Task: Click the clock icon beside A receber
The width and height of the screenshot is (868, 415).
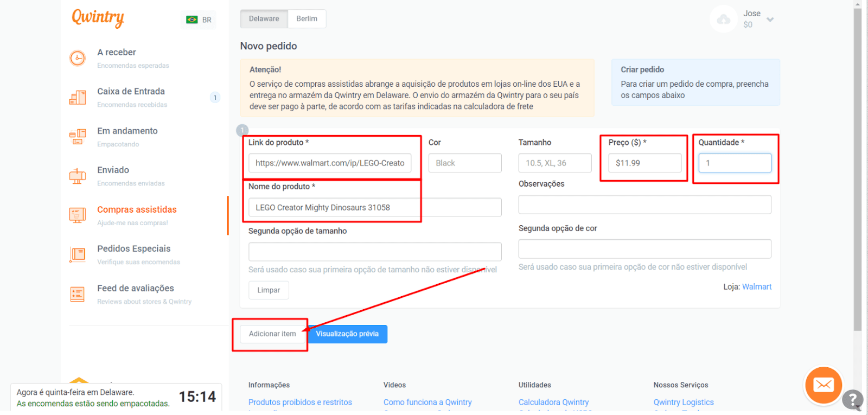Action: pos(78,58)
